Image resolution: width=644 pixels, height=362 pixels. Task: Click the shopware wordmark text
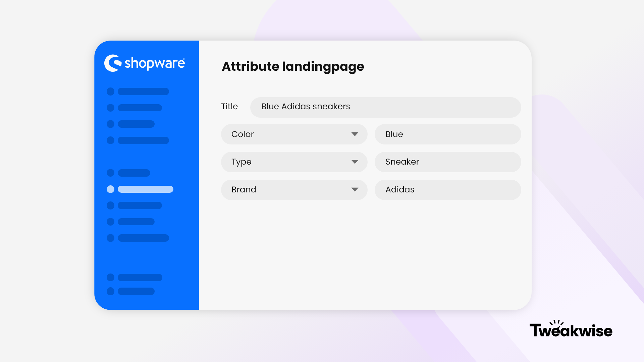155,63
